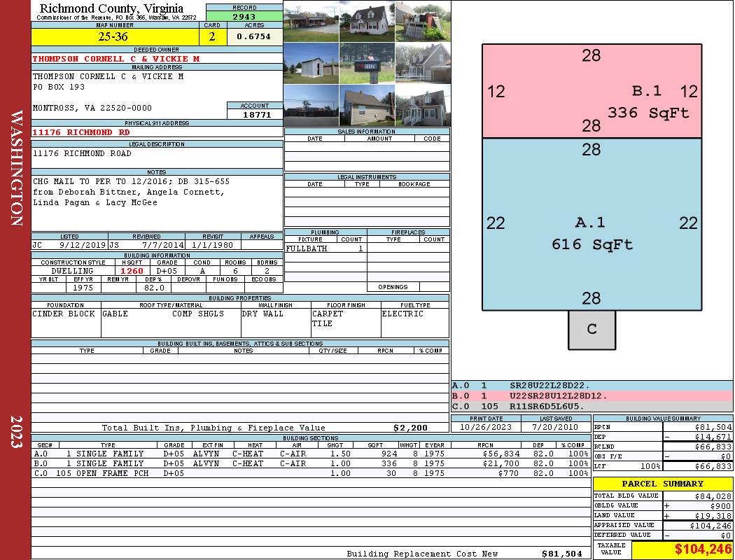The height and width of the screenshot is (560, 735).
Task: View the carport building photo
Action: coord(311,22)
